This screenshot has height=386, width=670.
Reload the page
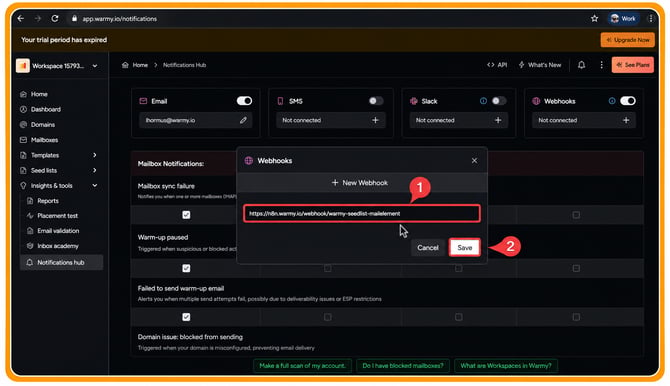click(55, 18)
